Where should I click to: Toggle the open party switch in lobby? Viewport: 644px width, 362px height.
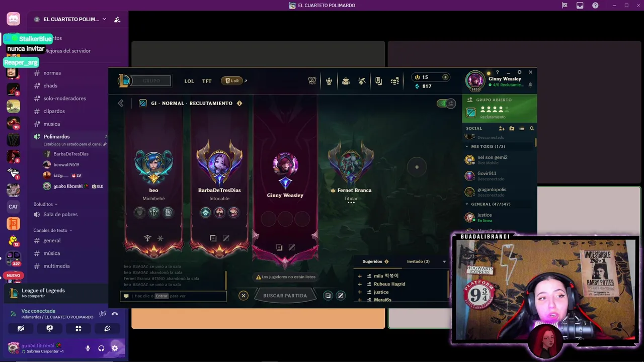point(446,103)
